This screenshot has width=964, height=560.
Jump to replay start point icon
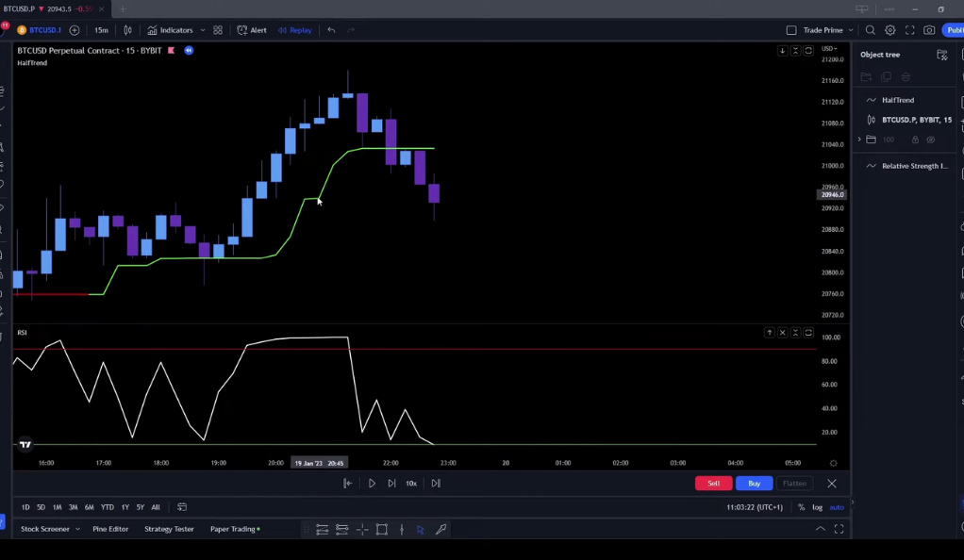click(x=347, y=483)
